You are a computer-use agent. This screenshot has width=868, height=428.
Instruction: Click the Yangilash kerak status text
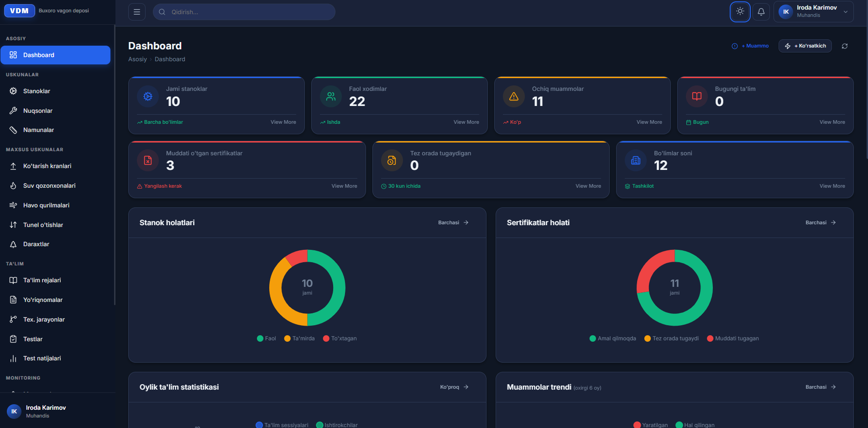[163, 186]
